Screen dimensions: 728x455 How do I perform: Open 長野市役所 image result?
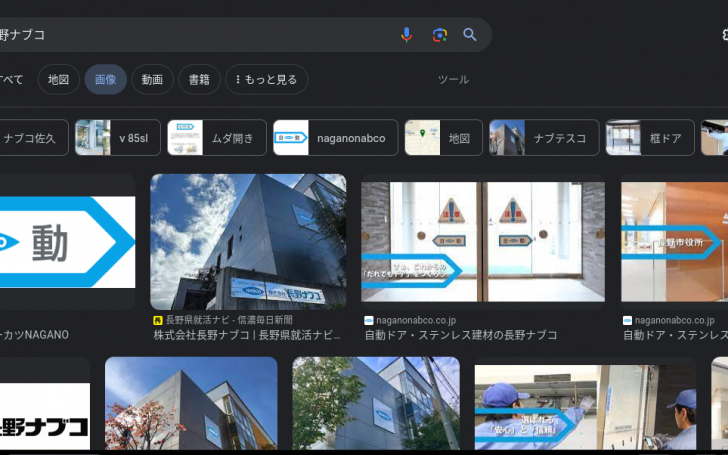[x=675, y=242]
